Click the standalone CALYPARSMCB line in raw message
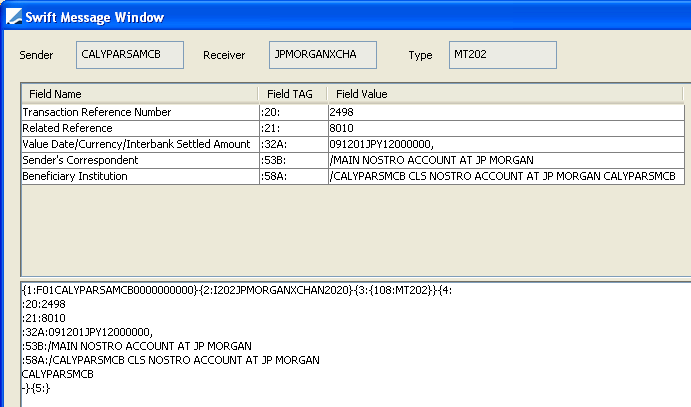 58,374
